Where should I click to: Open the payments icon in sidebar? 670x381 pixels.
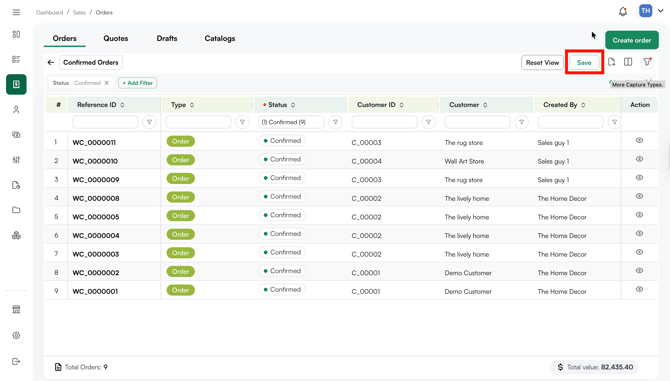pyautogui.click(x=16, y=135)
